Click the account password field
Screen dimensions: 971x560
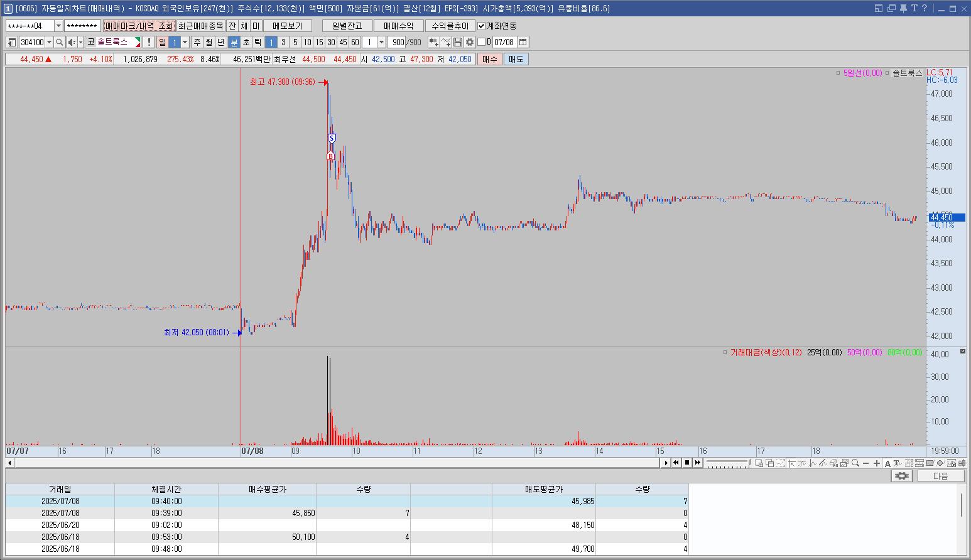pos(82,26)
